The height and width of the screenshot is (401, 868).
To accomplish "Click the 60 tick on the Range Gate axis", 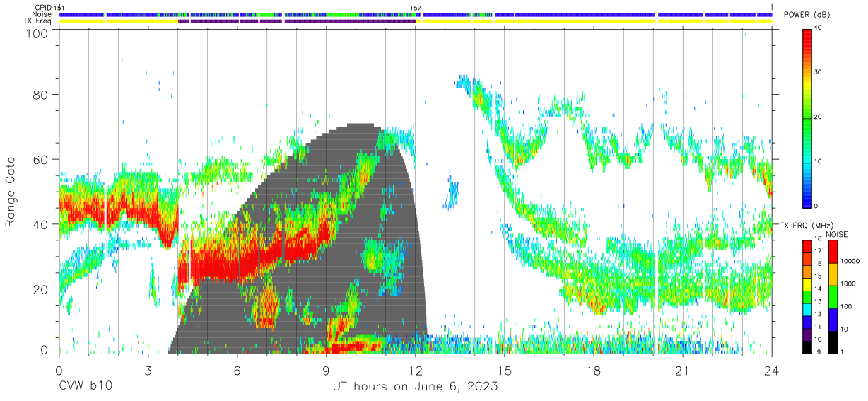I will [41, 160].
